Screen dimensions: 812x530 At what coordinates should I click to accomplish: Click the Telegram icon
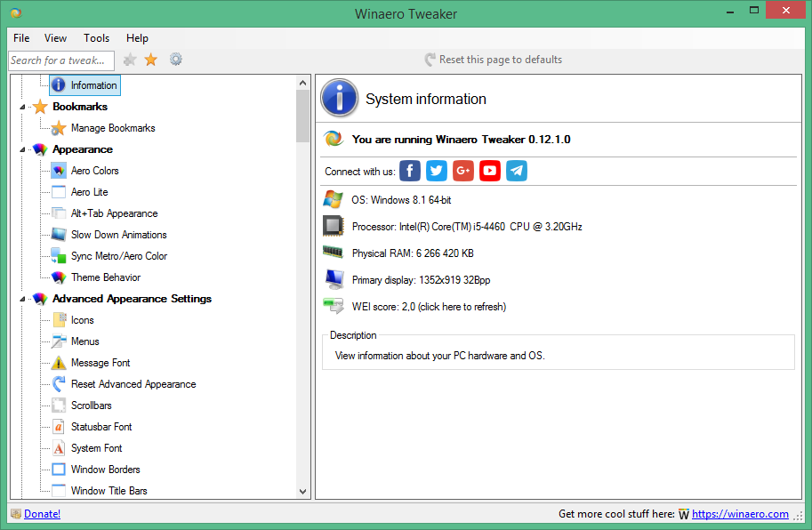[x=517, y=171]
